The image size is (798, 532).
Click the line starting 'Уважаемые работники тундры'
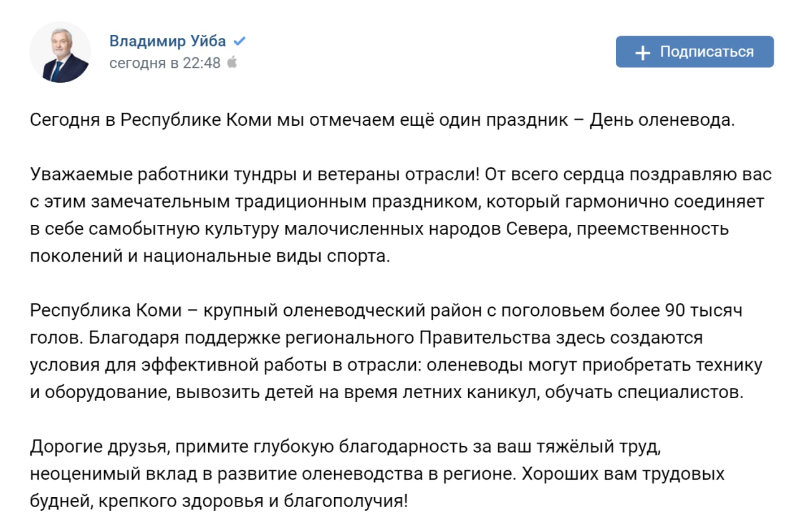(x=401, y=174)
